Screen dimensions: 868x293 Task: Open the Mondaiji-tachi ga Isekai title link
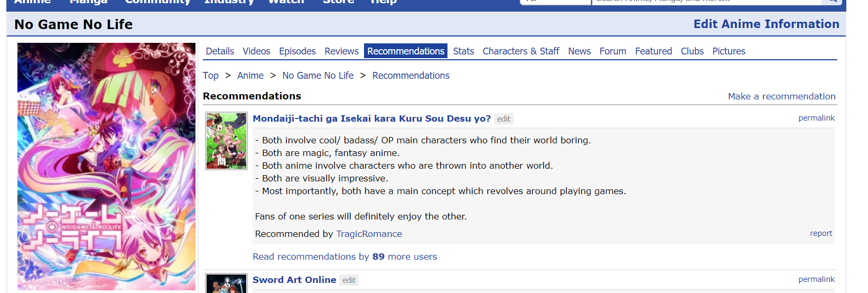(x=371, y=118)
